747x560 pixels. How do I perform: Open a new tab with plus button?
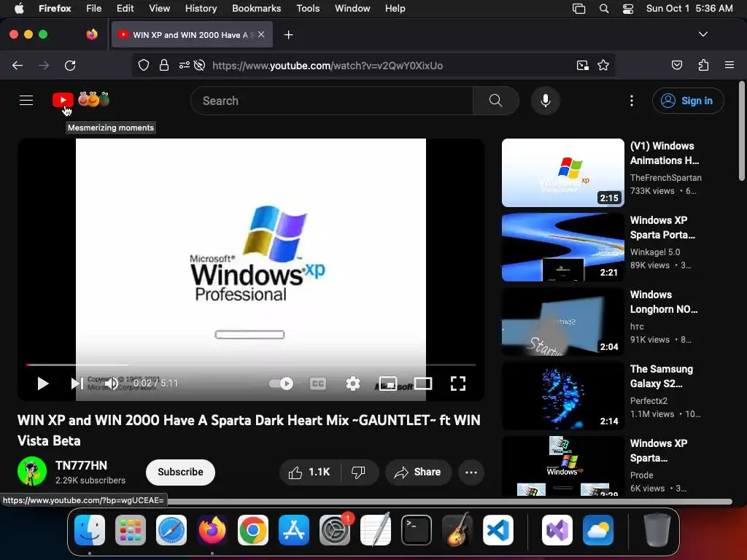coord(288,35)
